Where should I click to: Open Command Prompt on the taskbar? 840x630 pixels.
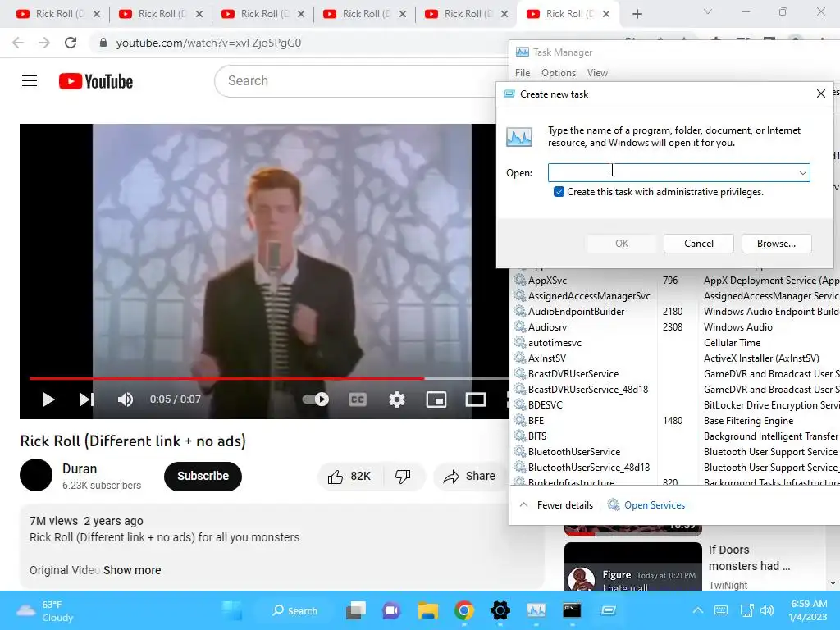[572, 610]
